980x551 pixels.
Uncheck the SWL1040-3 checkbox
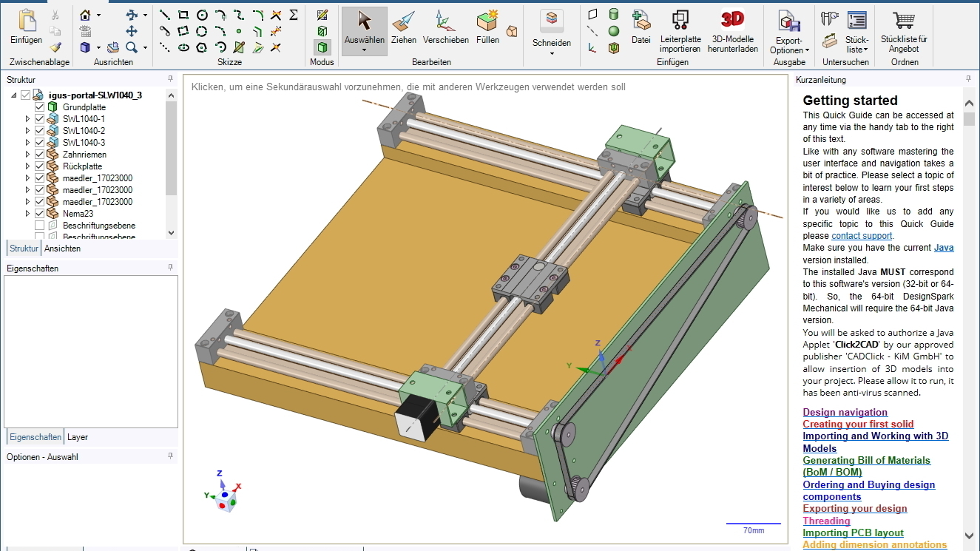tap(40, 143)
